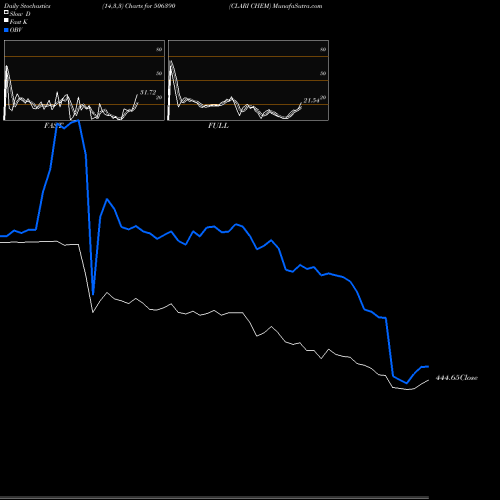Click the 'OBV' legend label
This screenshot has height=500, width=500.
(x=16, y=30)
